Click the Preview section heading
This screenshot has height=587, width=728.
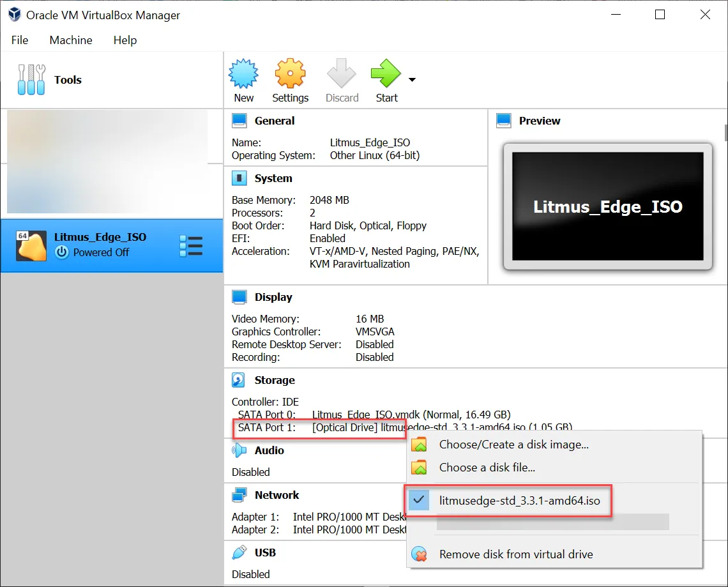coord(540,121)
